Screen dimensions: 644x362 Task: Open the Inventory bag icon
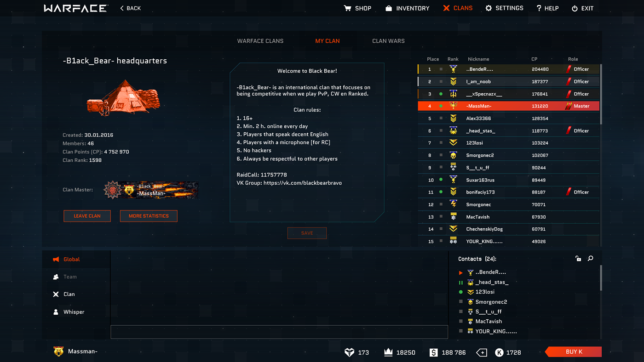[389, 8]
